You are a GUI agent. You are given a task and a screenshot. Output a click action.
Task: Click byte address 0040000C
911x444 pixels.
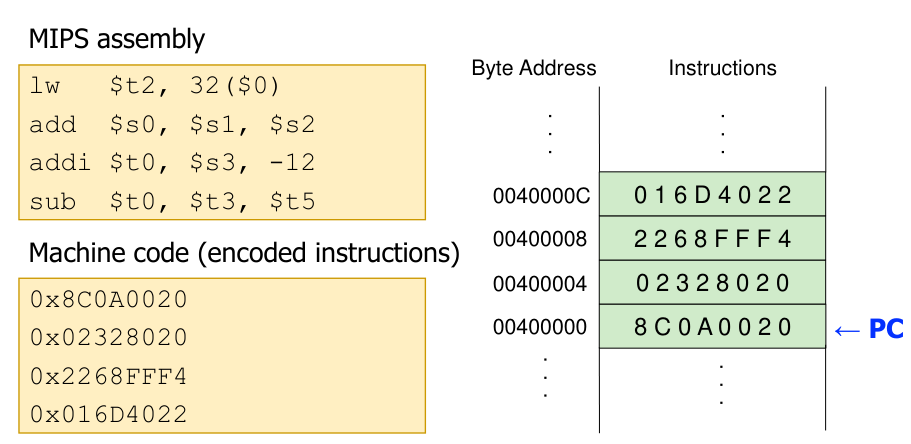541,196
